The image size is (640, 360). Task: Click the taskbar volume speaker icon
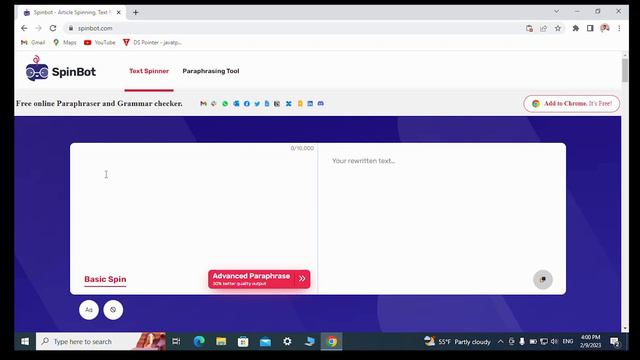tap(554, 341)
